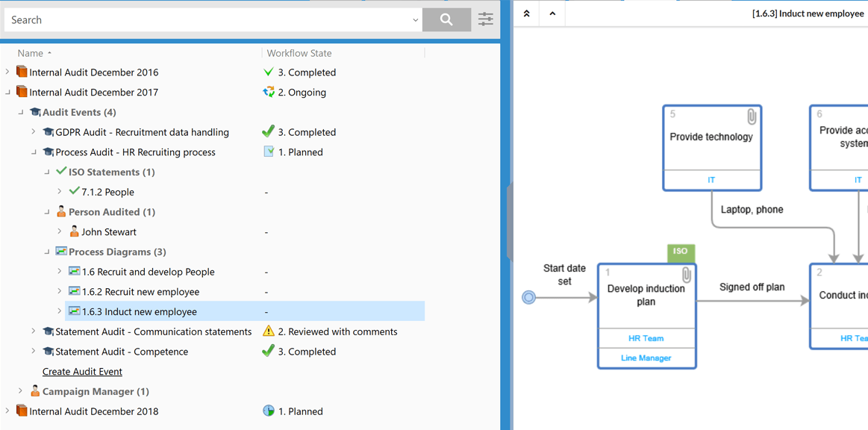Expand Statement Audit - Competence
Screen dimensions: 868x430
(x=34, y=352)
